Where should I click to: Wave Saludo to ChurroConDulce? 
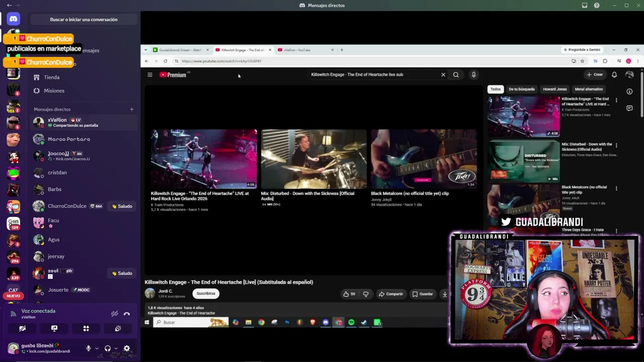click(x=122, y=206)
